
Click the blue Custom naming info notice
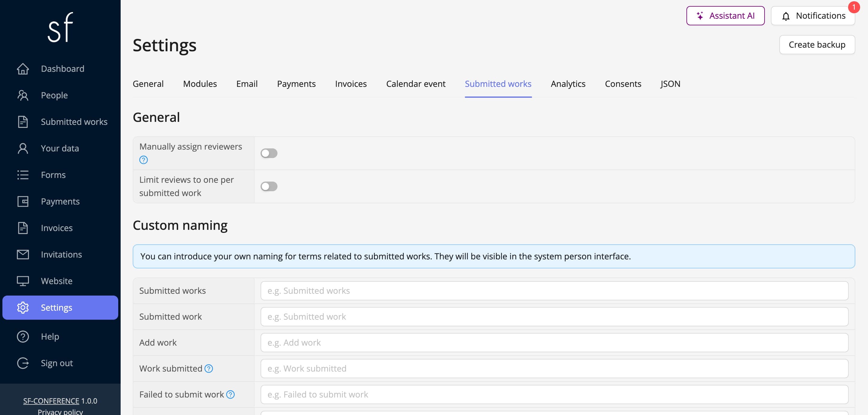(x=494, y=256)
